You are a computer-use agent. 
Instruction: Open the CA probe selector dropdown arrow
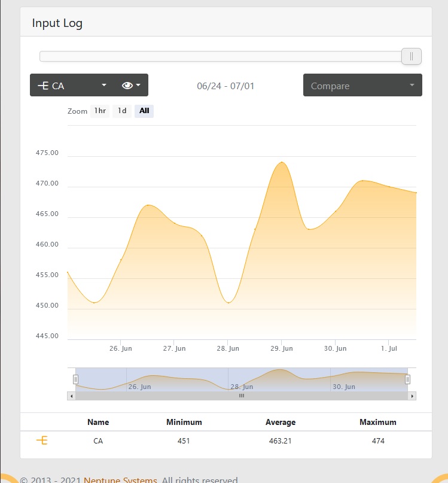point(104,85)
